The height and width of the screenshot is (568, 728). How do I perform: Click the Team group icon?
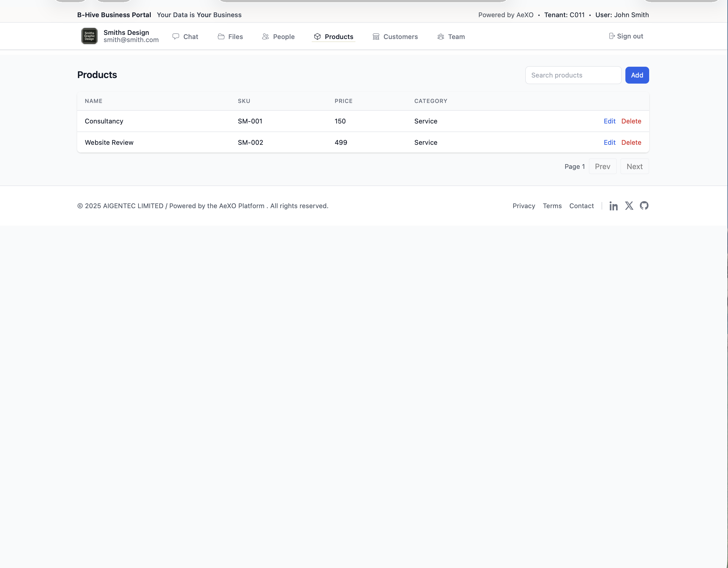coord(441,36)
